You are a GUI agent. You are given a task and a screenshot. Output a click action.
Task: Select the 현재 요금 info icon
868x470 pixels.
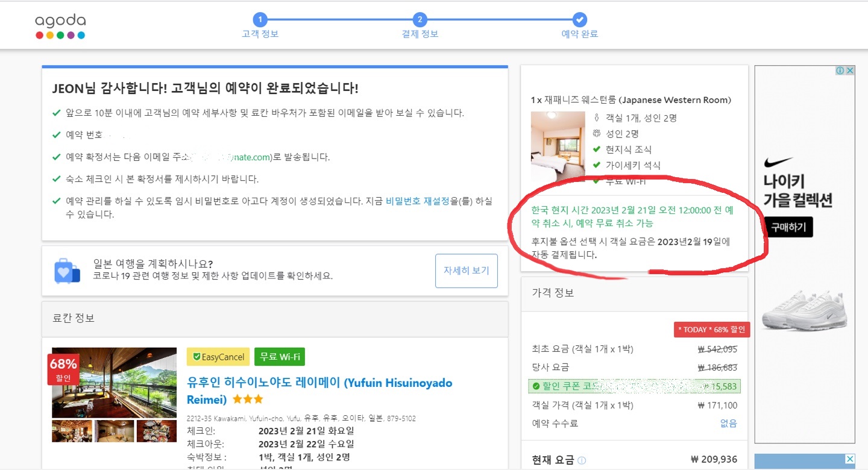582,460
